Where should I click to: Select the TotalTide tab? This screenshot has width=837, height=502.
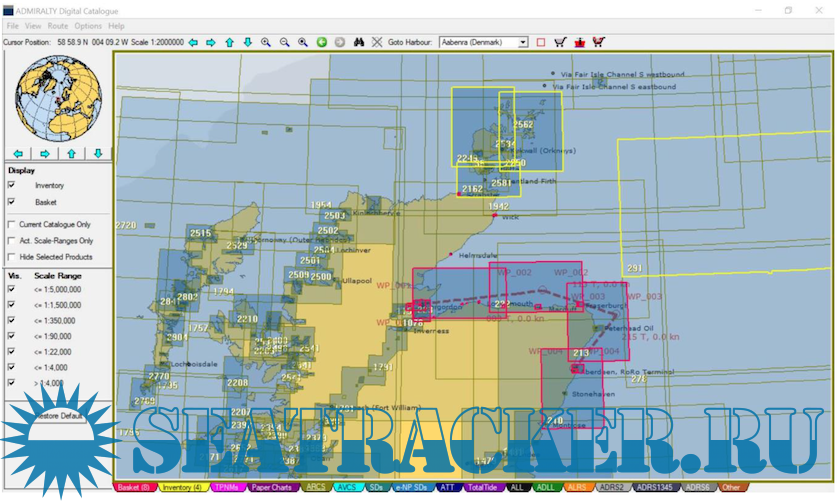pyautogui.click(x=484, y=488)
